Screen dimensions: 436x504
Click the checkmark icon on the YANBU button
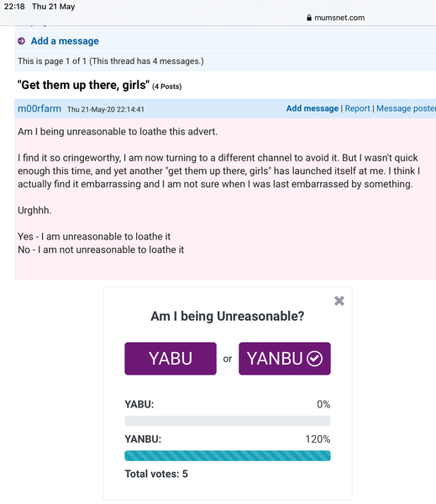point(314,359)
